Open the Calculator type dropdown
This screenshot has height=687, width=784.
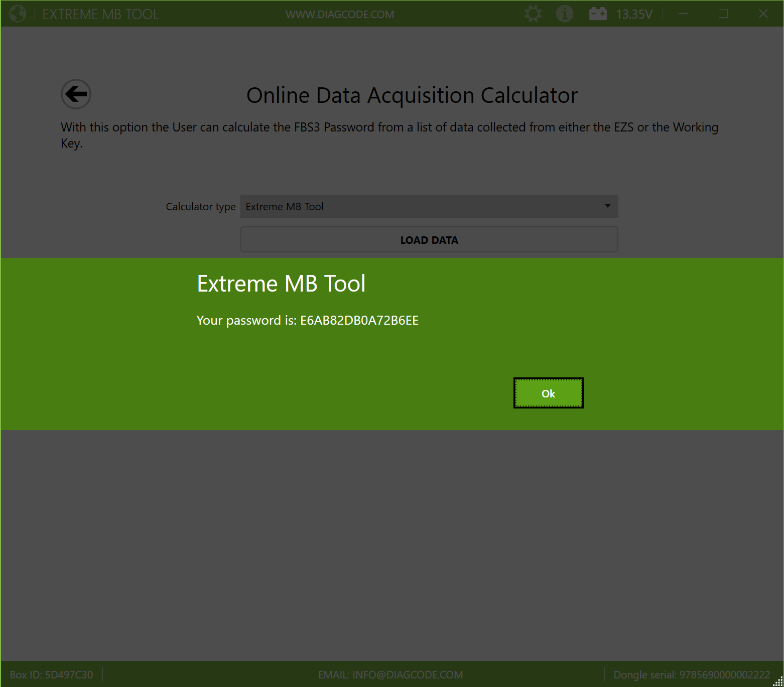pos(429,206)
